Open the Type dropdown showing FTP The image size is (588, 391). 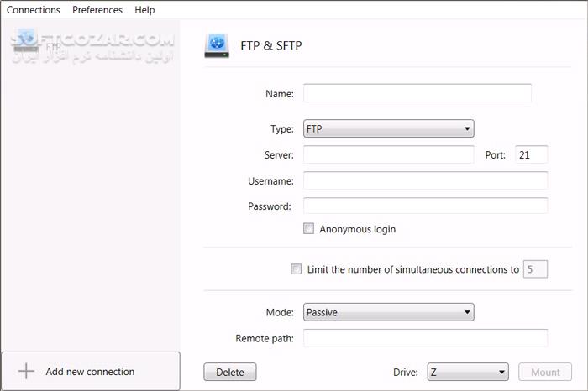tap(388, 128)
